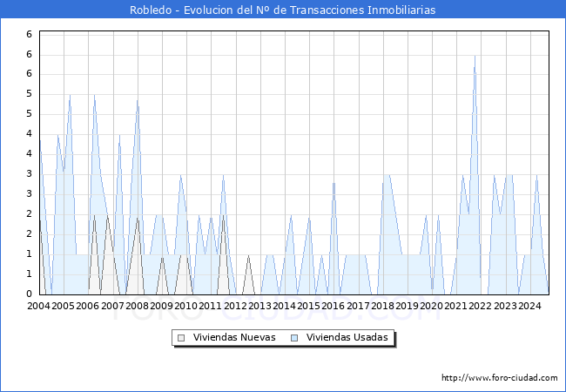Click the 2014 x-axis label
Screen dimensions: 566x392
[285, 306]
